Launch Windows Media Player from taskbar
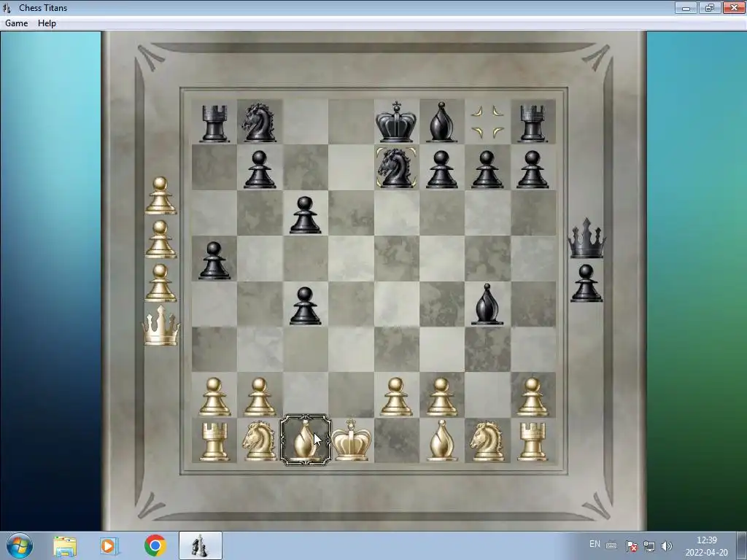747x560 pixels. 109,546
